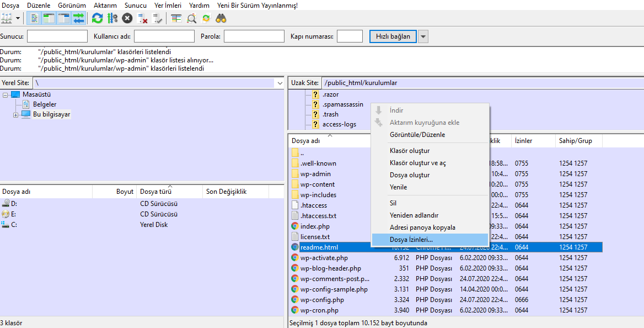Disconnect from the server icon
This screenshot has width=644, height=328.
[142, 18]
